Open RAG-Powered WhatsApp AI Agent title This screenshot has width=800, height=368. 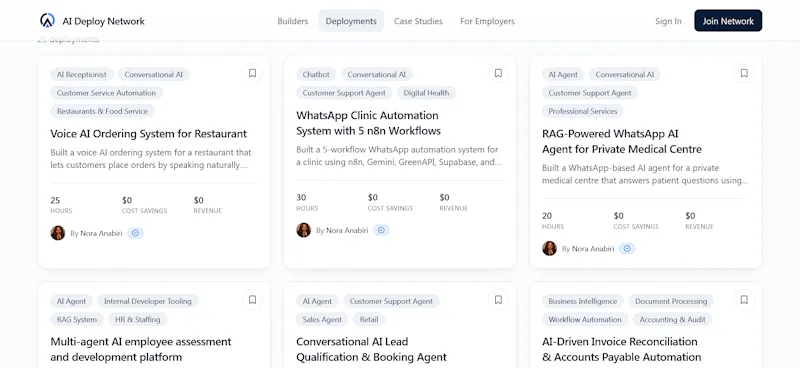pos(622,141)
